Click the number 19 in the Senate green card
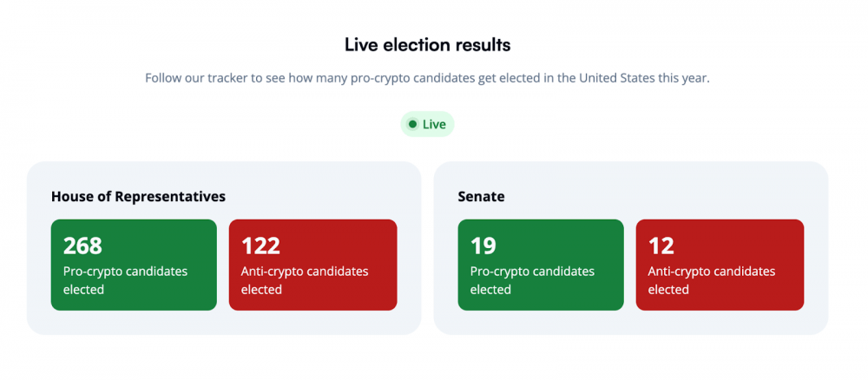The image size is (868, 380). (x=483, y=246)
